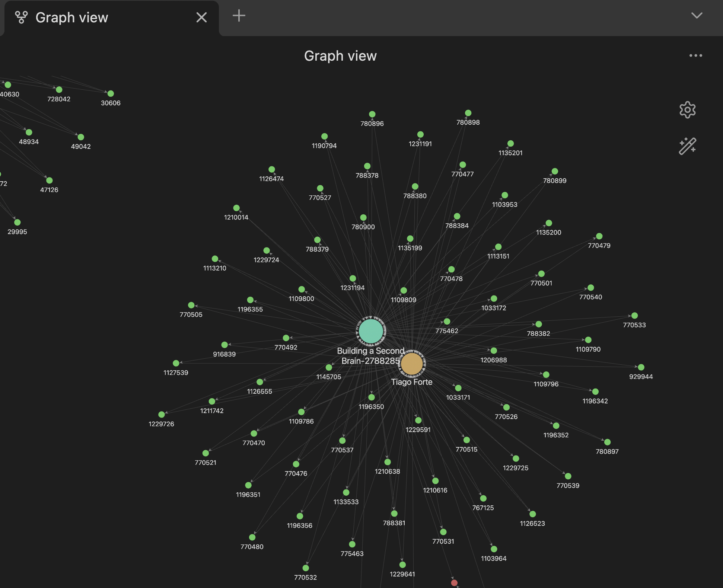
Task: Select node 770540
Action: coord(590,288)
